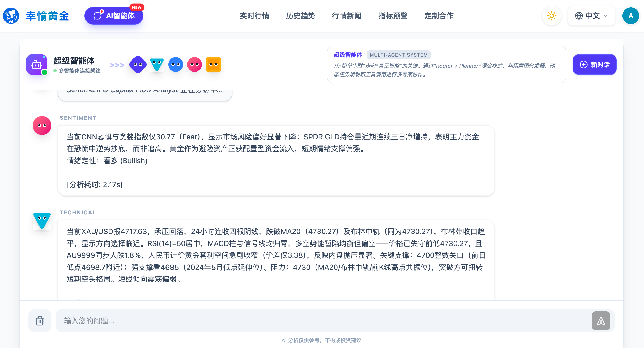Click the pink sentiment agent icon in header

tap(194, 64)
